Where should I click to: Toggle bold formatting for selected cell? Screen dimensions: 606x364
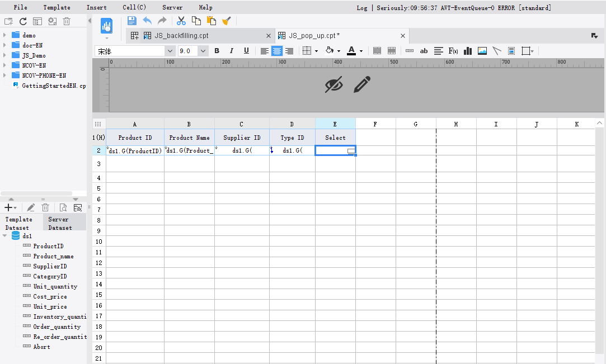coord(217,51)
